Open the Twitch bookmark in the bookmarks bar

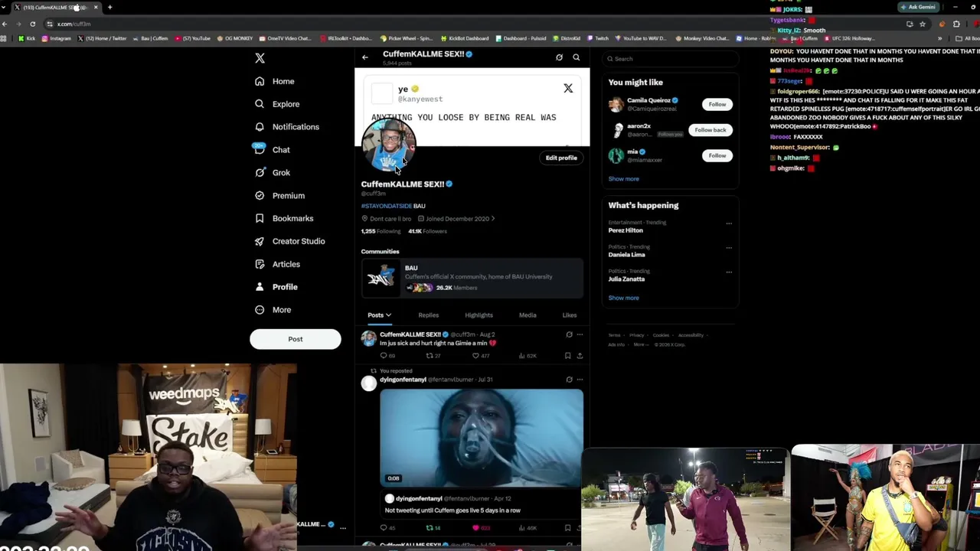tap(598, 38)
